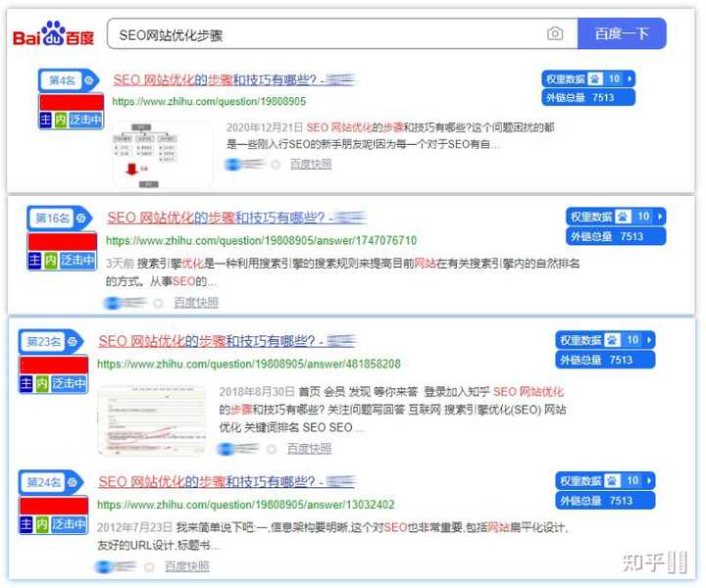The image size is (706, 588).
Task: Click the 主 tag under 第23名
Action: (x=26, y=383)
